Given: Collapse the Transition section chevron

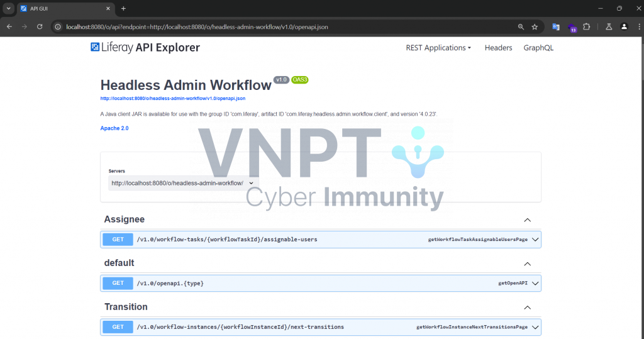Looking at the screenshot, I should [x=528, y=308].
